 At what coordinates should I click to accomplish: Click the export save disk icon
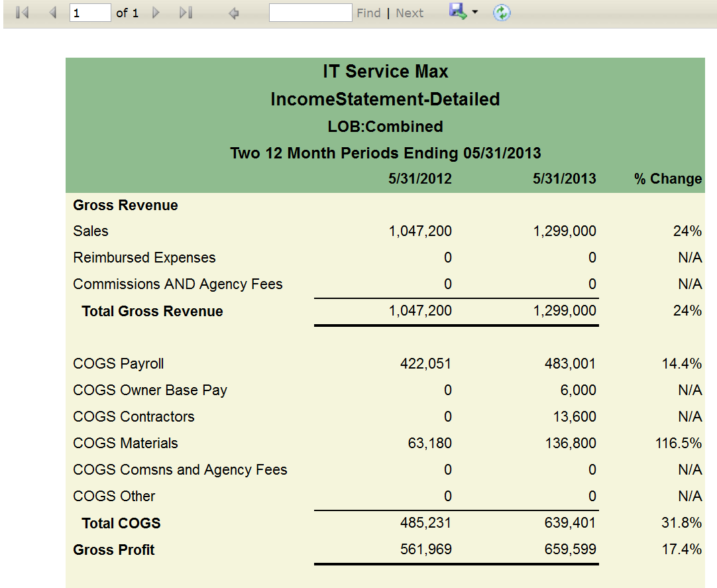coord(457,11)
